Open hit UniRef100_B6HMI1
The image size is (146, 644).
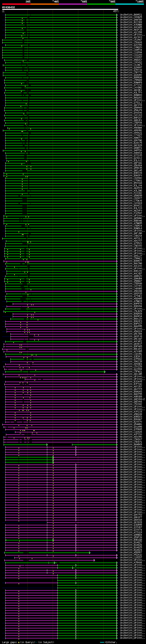point(131,15)
